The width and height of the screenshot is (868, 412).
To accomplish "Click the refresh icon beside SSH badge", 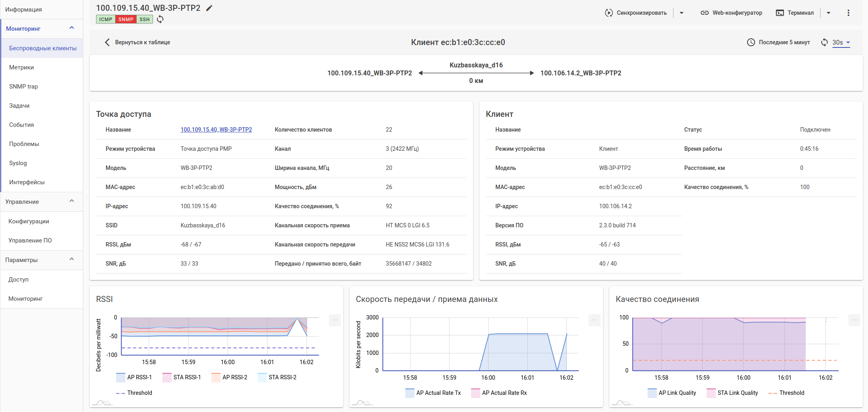I will click(160, 19).
